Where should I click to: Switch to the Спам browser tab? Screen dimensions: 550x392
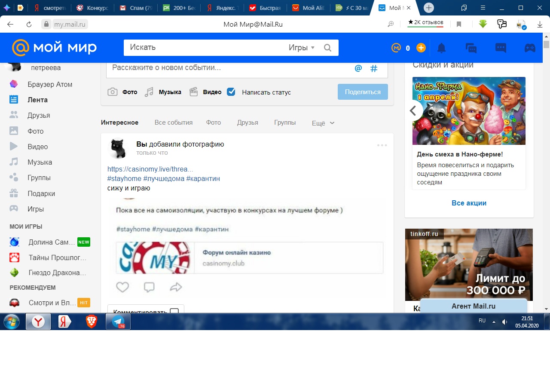pos(136,8)
